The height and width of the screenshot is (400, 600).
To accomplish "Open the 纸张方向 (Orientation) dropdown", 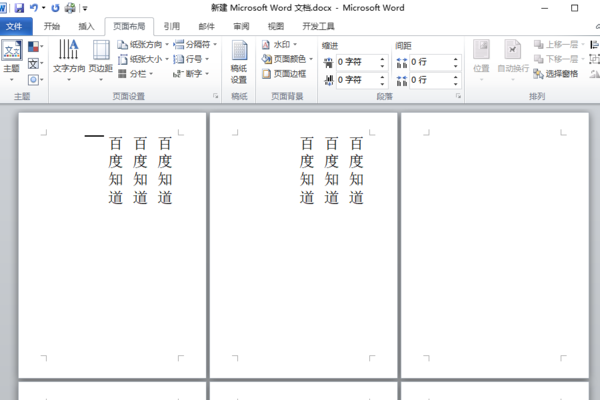I will coord(143,45).
